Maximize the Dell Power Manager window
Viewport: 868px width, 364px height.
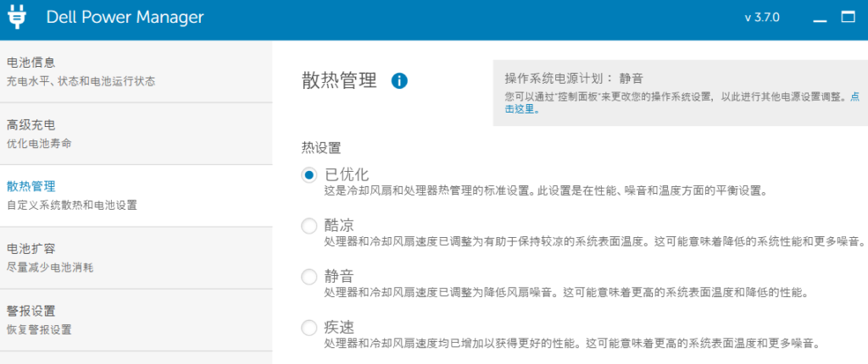point(848,17)
